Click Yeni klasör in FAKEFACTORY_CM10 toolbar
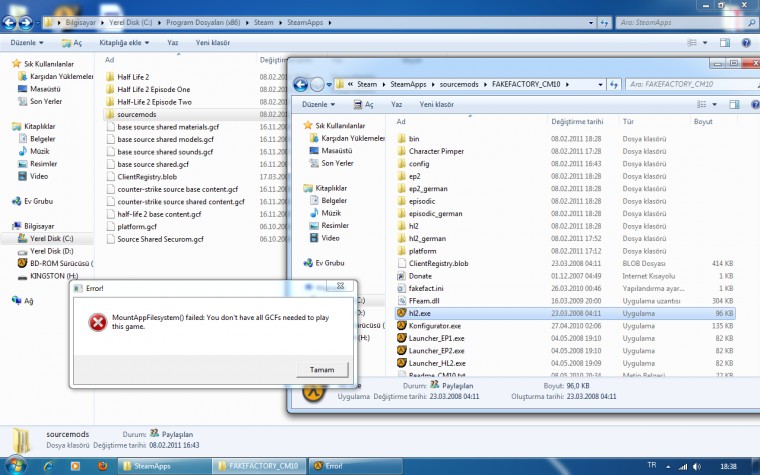Viewport: 760px width, 475px height. [436, 104]
